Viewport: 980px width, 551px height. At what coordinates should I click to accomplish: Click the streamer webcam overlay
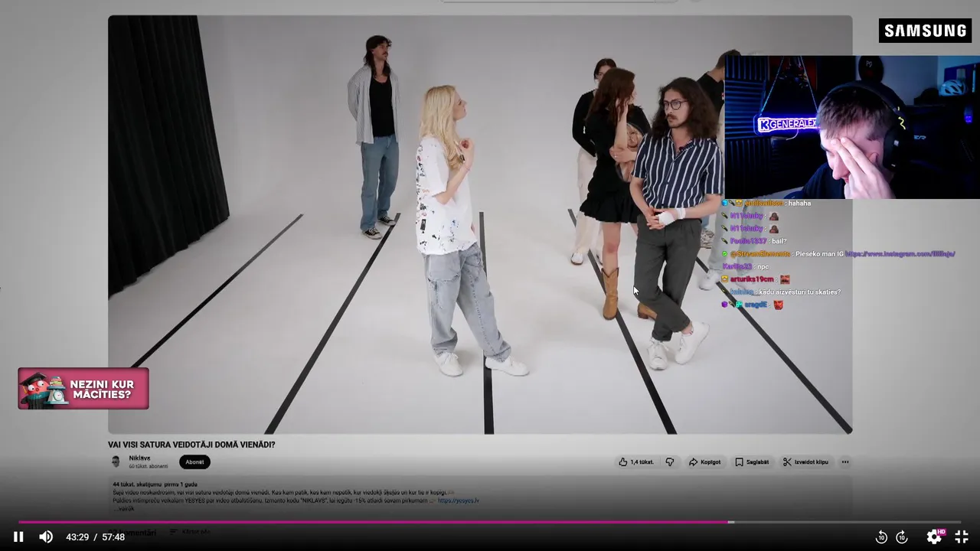(x=852, y=127)
